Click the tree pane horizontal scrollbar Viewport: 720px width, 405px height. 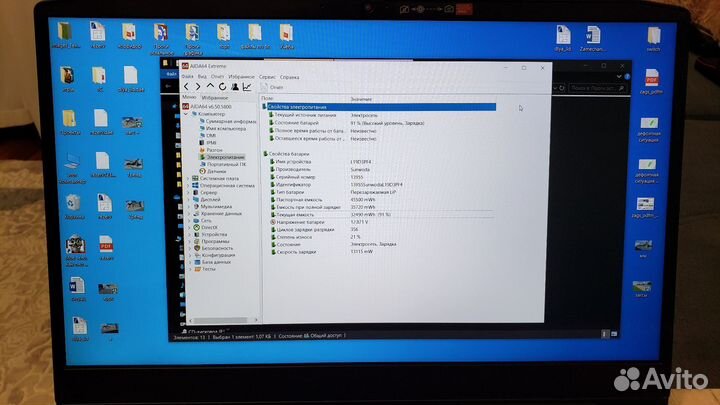(222, 320)
